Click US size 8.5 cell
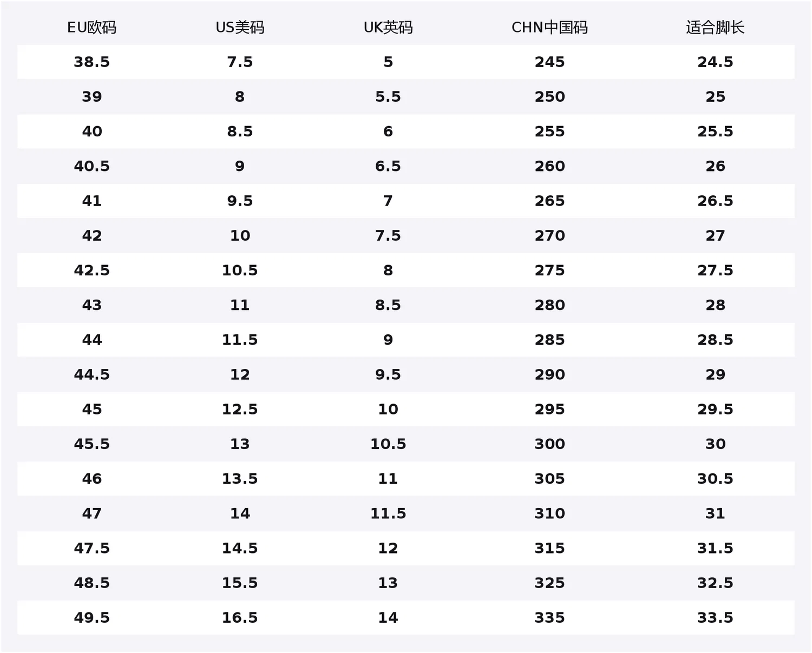812x653 pixels. pos(240,131)
